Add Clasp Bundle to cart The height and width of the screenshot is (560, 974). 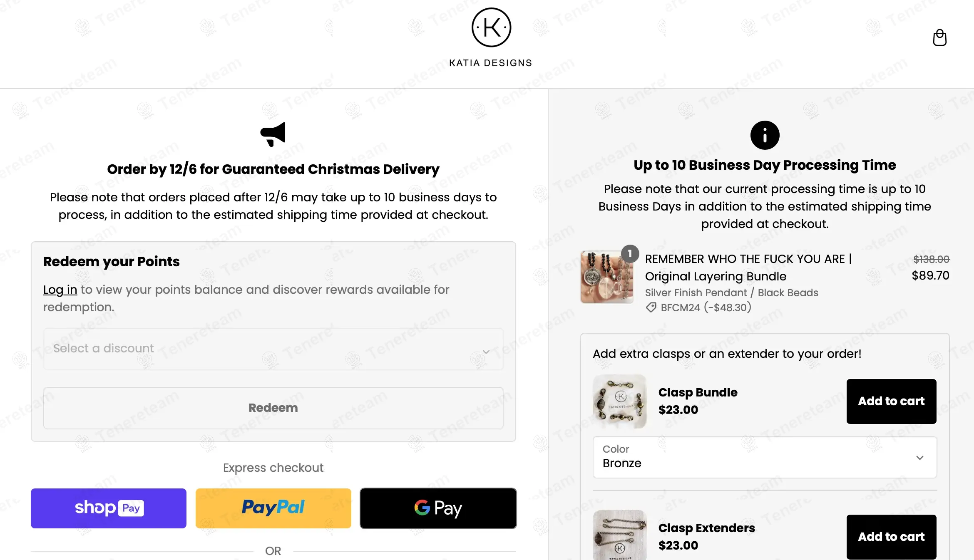[x=891, y=401]
